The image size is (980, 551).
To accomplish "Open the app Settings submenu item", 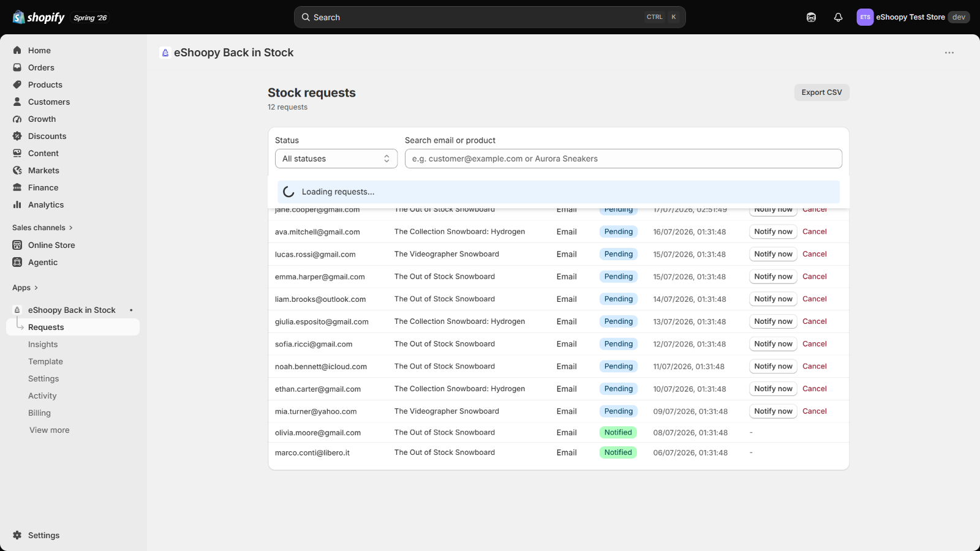I will coord(43,379).
